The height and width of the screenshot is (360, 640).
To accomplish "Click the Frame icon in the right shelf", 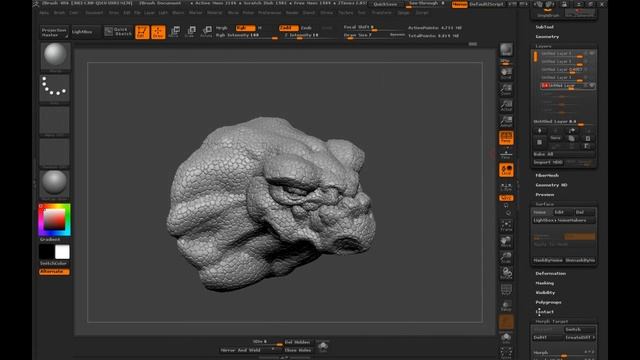I will tap(506, 225).
